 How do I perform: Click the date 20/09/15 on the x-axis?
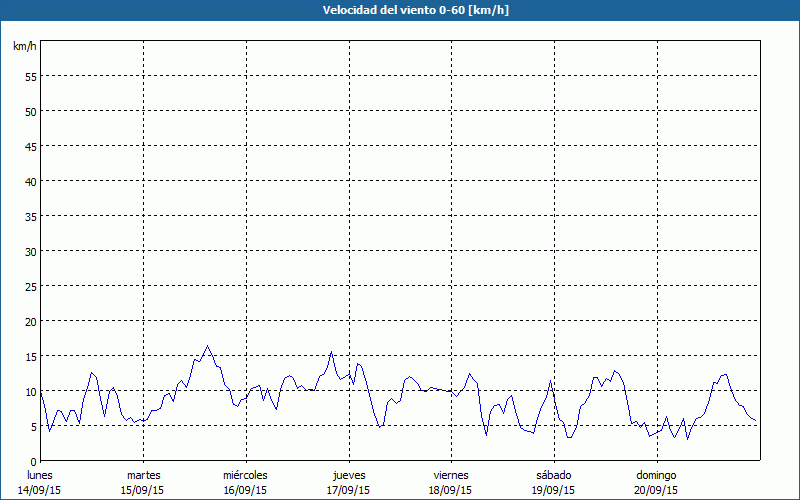[x=655, y=490]
